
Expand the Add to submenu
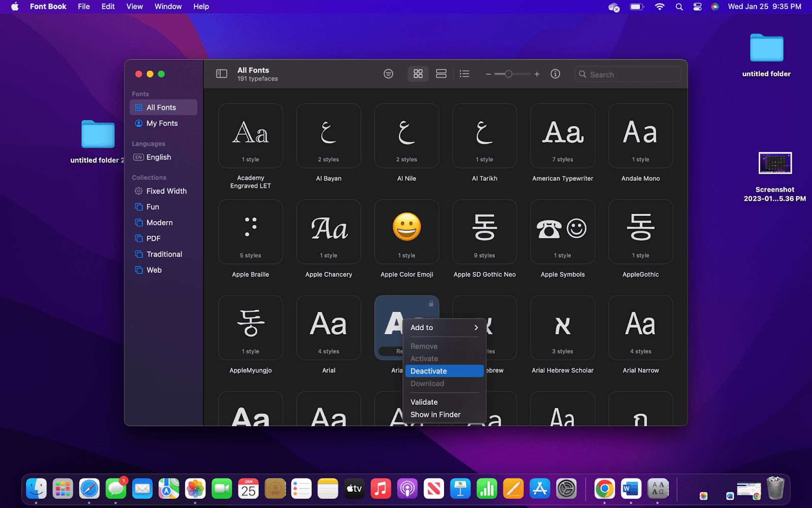tap(445, 328)
